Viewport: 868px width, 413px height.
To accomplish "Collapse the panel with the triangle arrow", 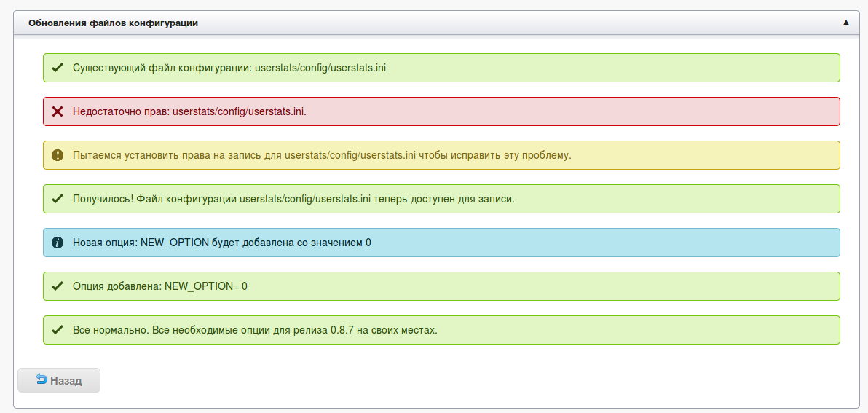I will [845, 23].
